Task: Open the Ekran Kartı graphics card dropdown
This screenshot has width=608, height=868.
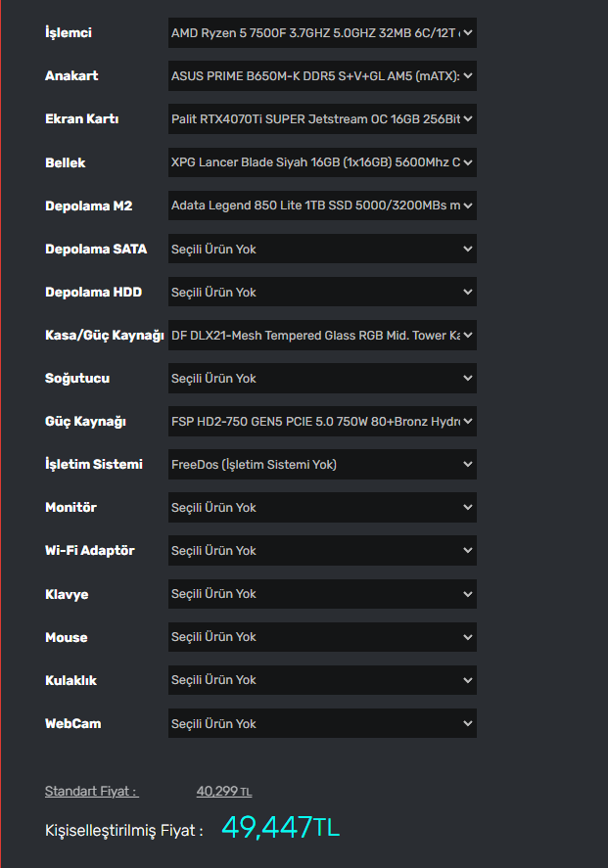Action: [x=322, y=119]
